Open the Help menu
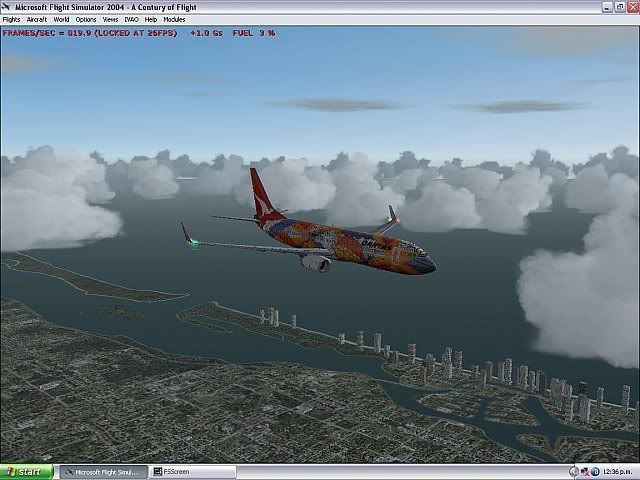 tap(151, 19)
